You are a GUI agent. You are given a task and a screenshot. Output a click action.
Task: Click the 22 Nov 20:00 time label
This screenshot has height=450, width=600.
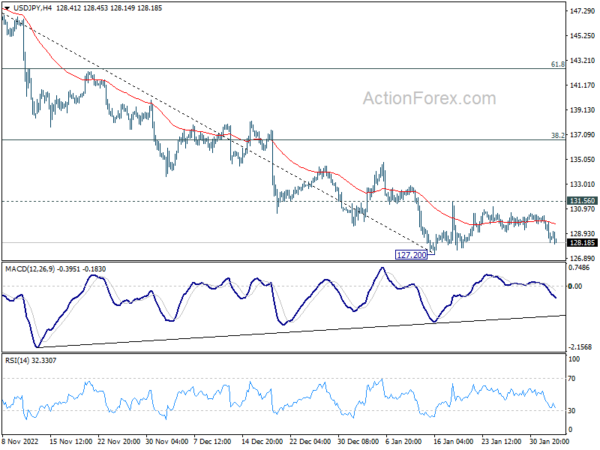[119, 441]
